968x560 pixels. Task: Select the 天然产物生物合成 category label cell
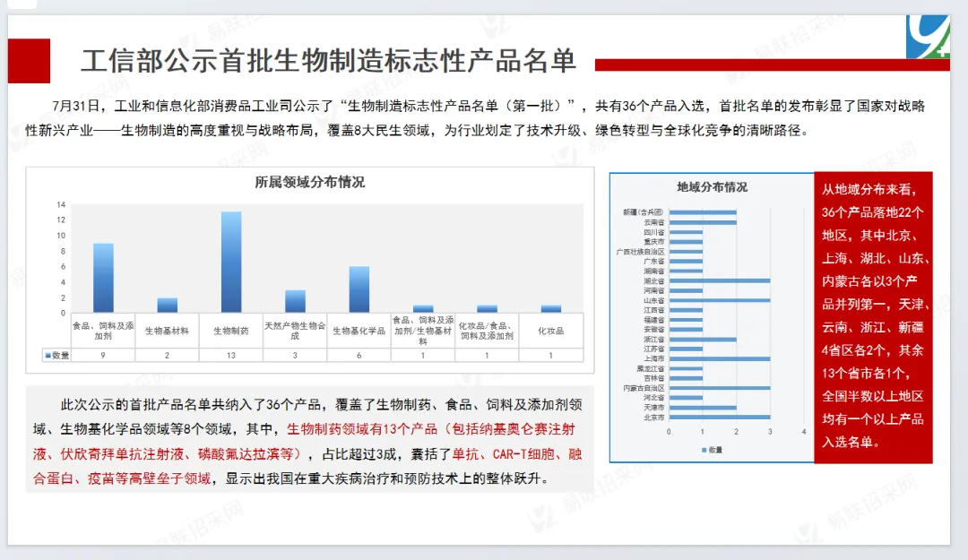(295, 331)
